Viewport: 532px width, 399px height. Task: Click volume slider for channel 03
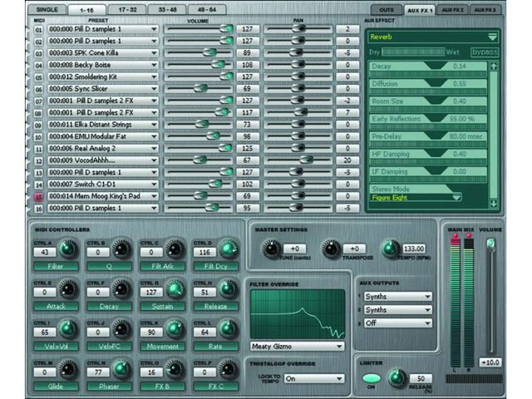199,53
